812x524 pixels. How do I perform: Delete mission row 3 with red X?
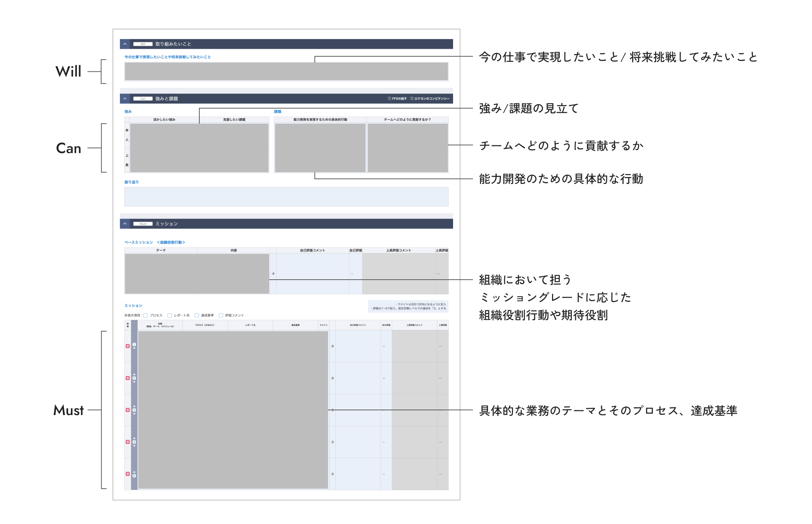pyautogui.click(x=128, y=410)
